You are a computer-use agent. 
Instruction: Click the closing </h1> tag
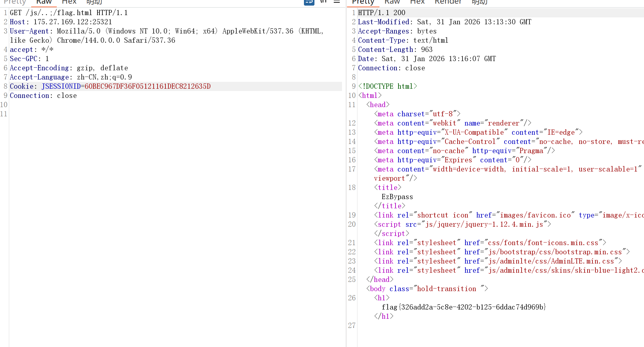point(384,316)
